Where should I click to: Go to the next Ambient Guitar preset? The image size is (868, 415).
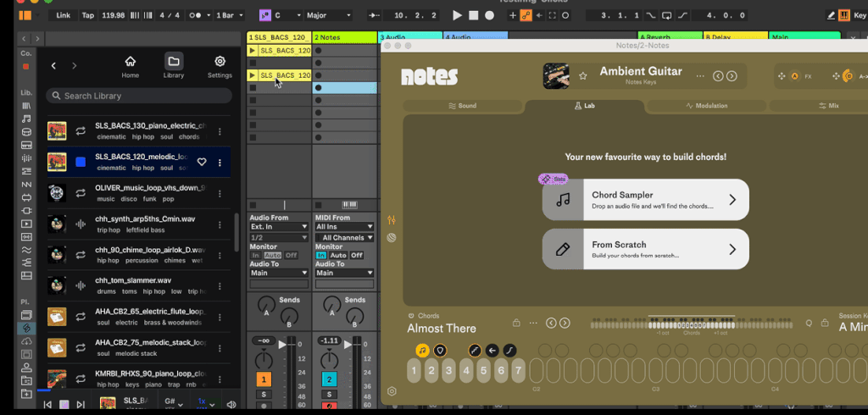click(731, 76)
